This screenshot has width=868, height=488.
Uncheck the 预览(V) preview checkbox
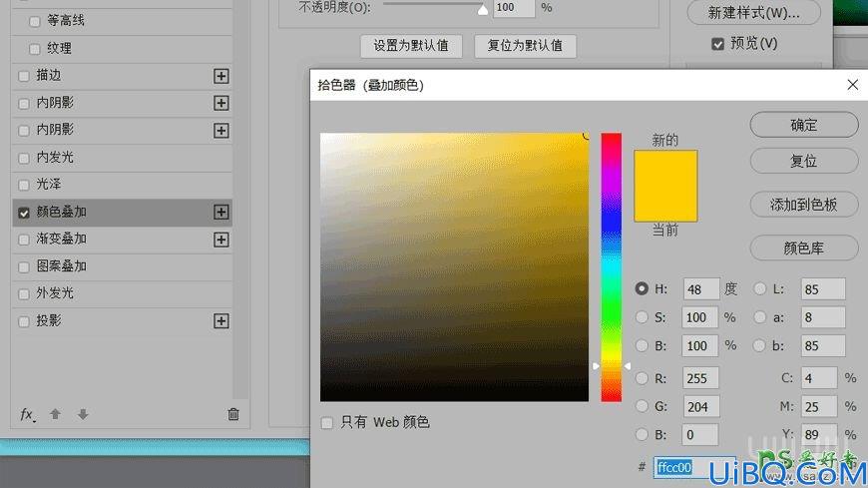tap(718, 44)
